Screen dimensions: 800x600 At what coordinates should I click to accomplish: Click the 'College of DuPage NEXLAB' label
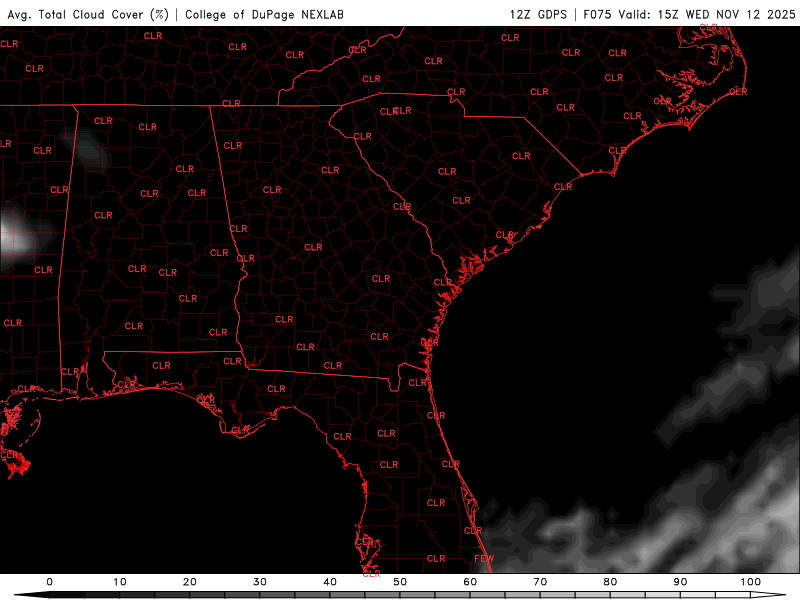[x=264, y=15]
